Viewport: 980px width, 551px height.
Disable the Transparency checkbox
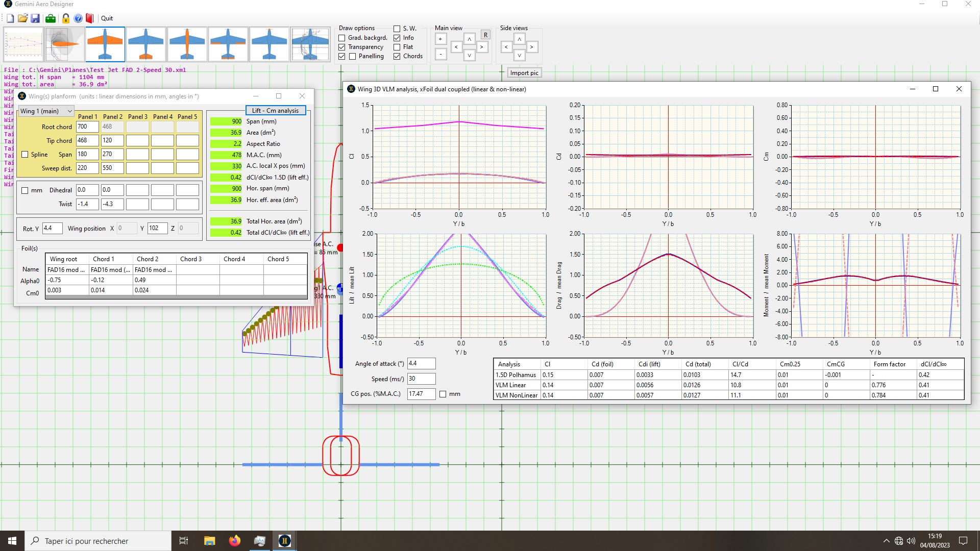point(342,47)
